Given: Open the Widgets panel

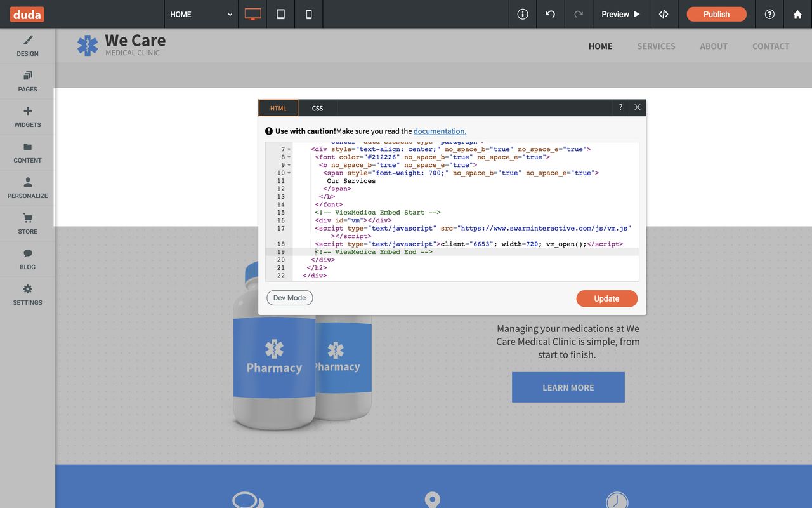Looking at the screenshot, I should 27,116.
